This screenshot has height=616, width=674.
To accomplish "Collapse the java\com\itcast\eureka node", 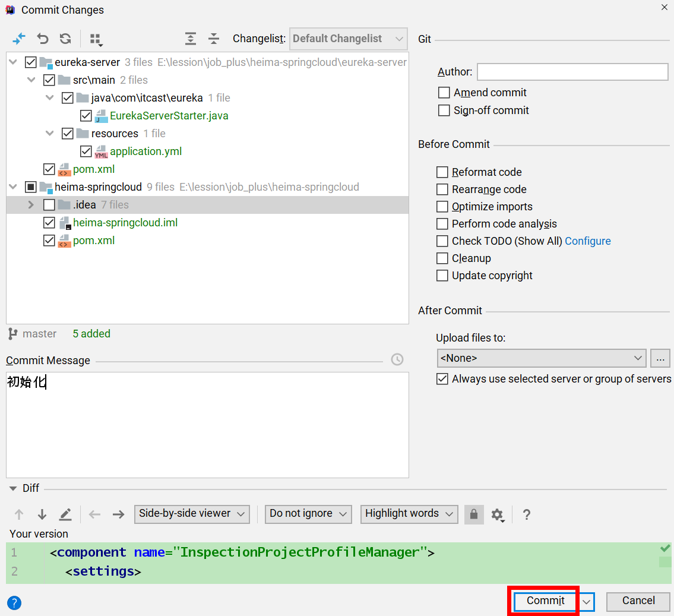I will point(49,98).
